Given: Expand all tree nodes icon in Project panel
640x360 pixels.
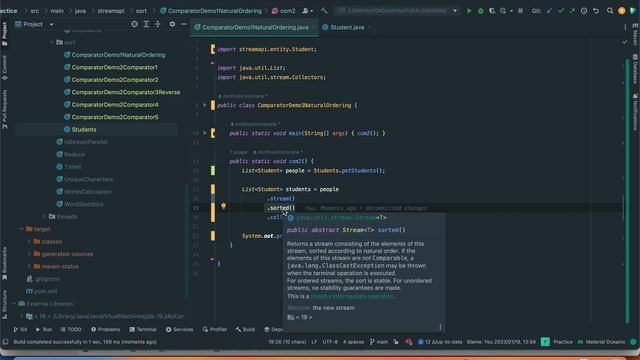Looking at the screenshot, I should tap(146, 24).
